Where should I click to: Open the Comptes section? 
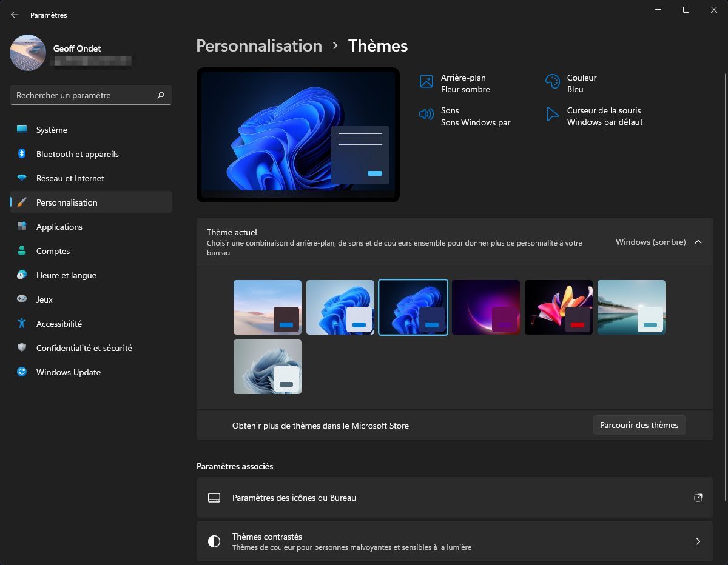pyautogui.click(x=91, y=251)
